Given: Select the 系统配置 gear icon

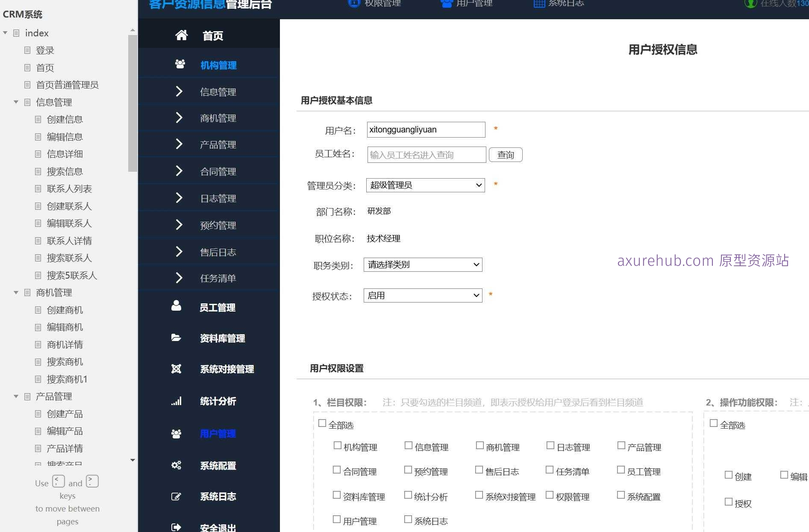Looking at the screenshot, I should pos(177,465).
